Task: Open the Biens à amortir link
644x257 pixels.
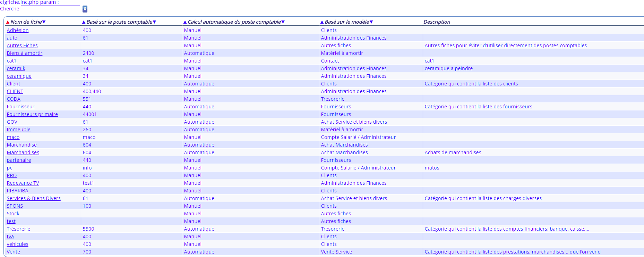Action: pos(25,53)
